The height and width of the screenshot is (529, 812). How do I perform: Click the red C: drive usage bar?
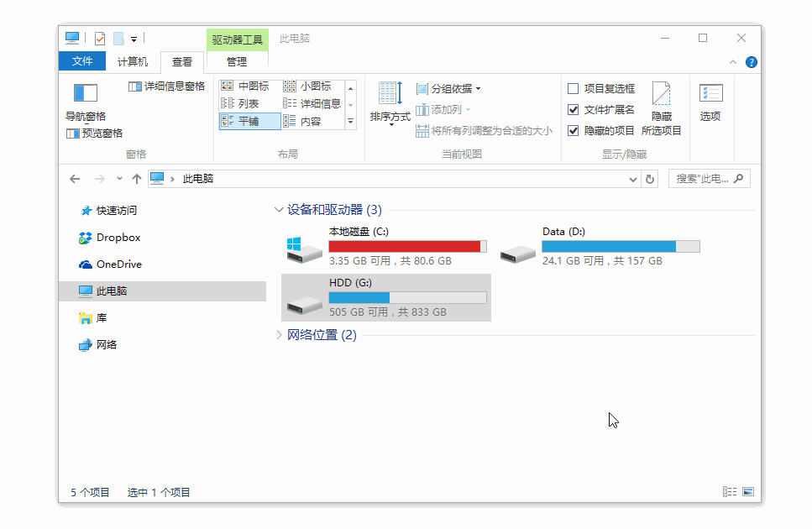pos(407,246)
